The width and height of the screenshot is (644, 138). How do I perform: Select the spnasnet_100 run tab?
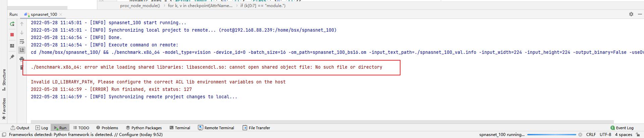[43, 14]
